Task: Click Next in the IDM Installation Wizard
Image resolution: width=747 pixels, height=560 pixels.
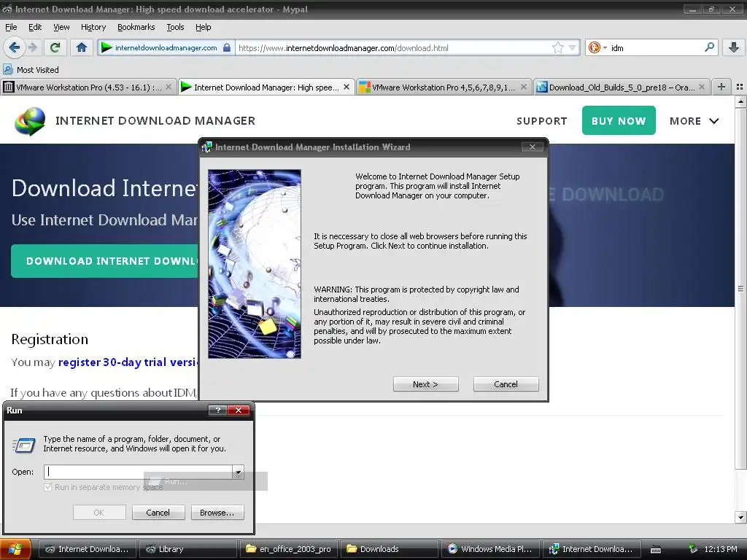Action: (x=425, y=384)
